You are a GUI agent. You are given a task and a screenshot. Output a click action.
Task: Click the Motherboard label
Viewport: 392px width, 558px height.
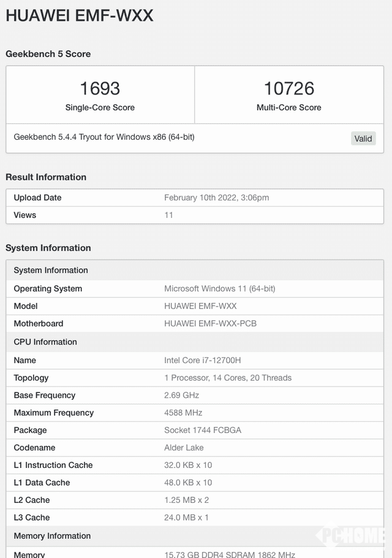pos(39,324)
